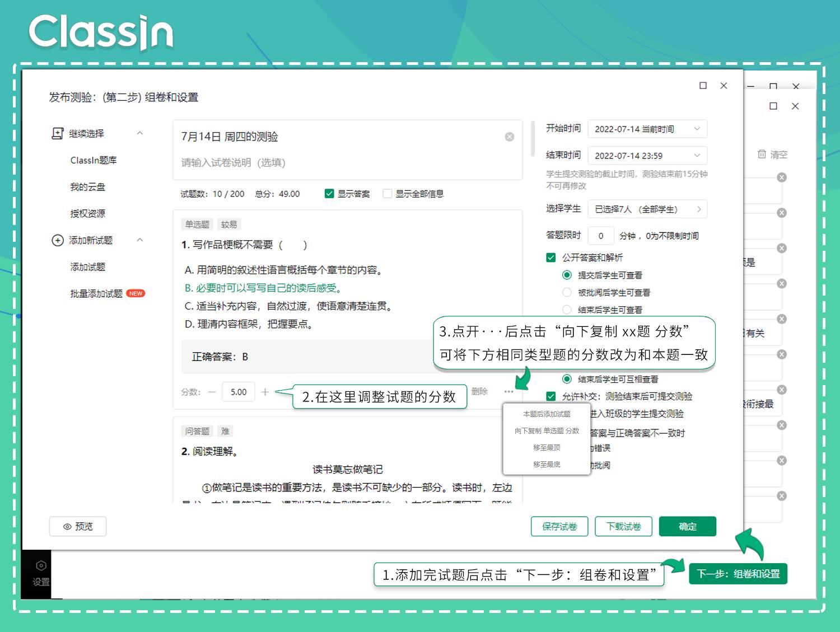Screen dimensions: 840x632
Task: Click option D 理清内容框架，把握要点
Action: pyautogui.click(x=249, y=324)
